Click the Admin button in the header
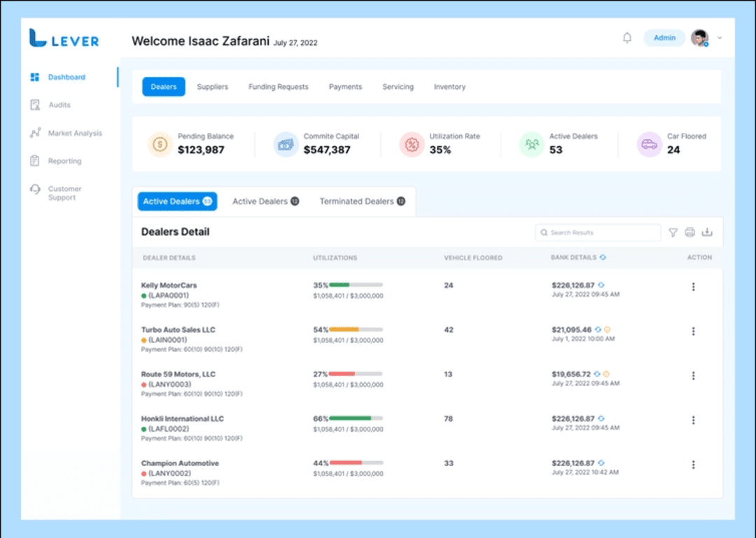Image resolution: width=756 pixels, height=538 pixels. (664, 38)
